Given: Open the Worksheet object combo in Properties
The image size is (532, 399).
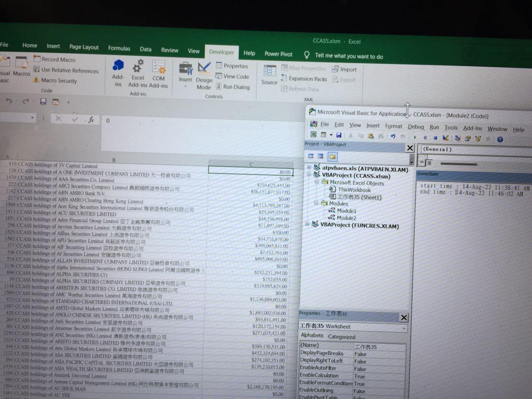Looking at the screenshot, I should tap(353, 327).
